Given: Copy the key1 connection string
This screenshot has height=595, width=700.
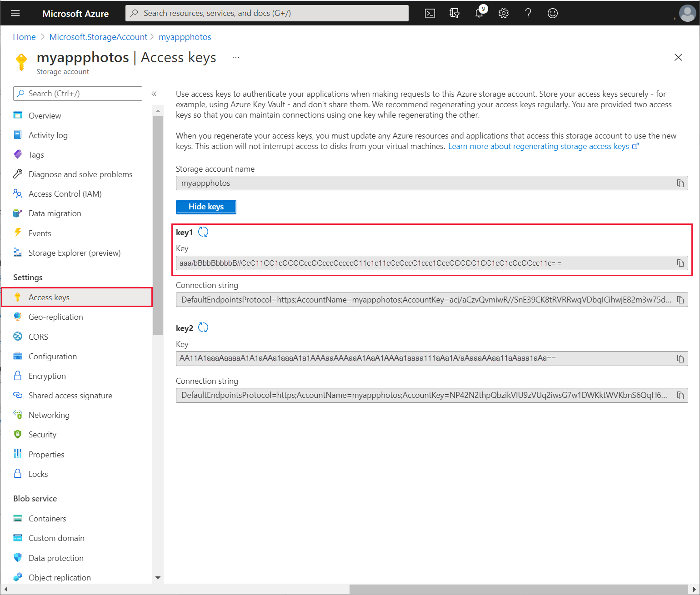Looking at the screenshot, I should 680,300.
